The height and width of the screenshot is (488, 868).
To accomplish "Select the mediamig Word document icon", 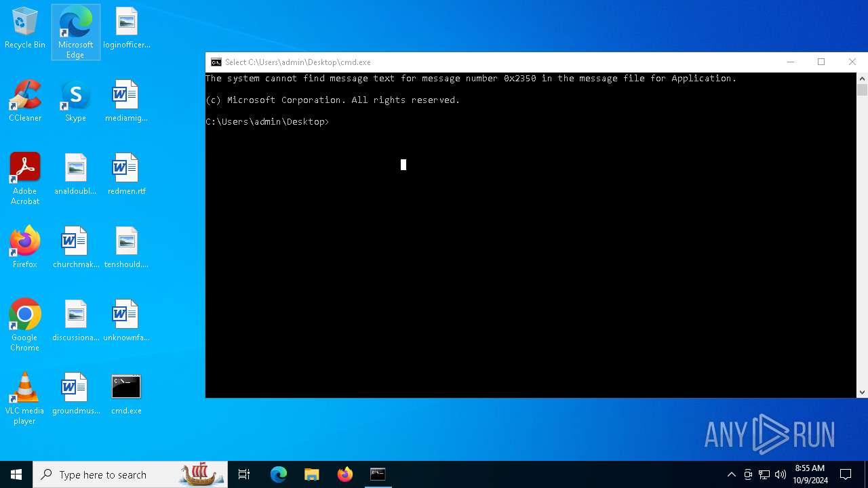I will tap(127, 102).
